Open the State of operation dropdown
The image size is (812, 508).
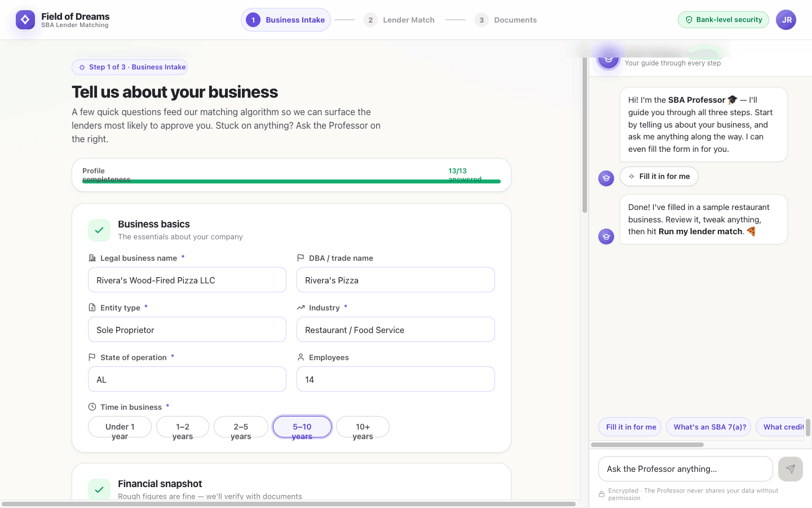coord(187,379)
